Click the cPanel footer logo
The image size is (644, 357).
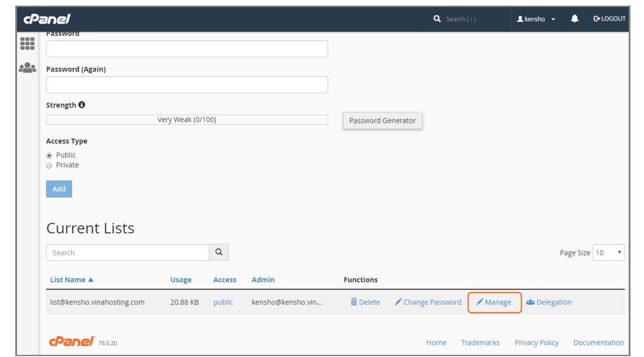(72, 341)
